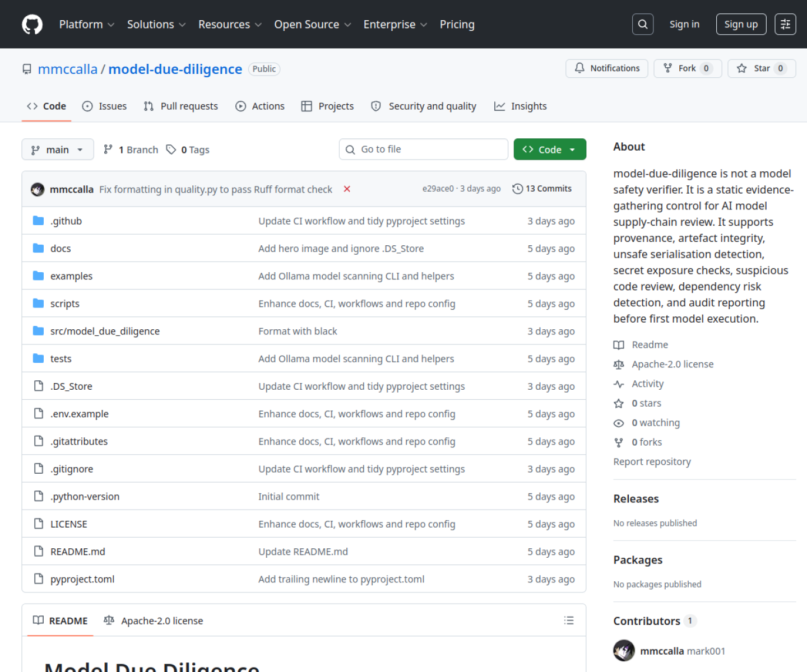Switch to the Actions tab

260,106
